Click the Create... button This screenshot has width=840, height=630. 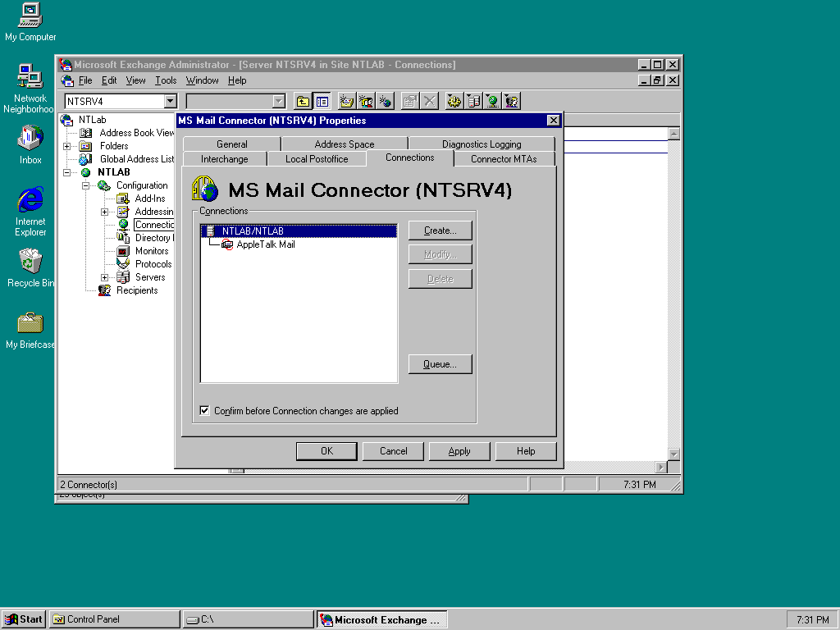coord(441,231)
